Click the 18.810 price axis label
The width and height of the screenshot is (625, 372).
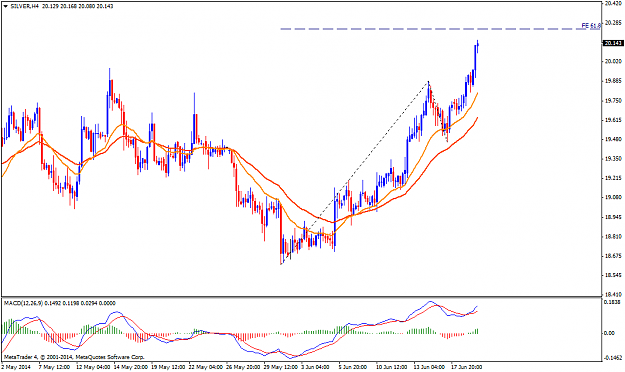coord(613,237)
